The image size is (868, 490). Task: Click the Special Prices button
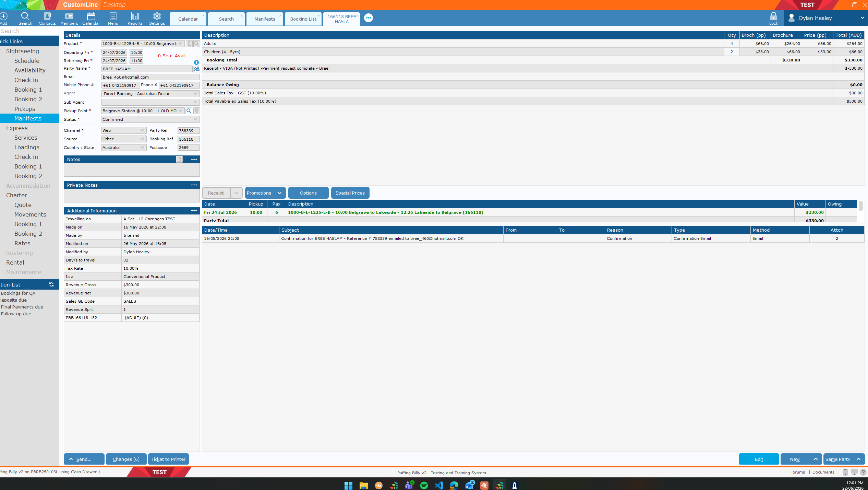point(350,193)
